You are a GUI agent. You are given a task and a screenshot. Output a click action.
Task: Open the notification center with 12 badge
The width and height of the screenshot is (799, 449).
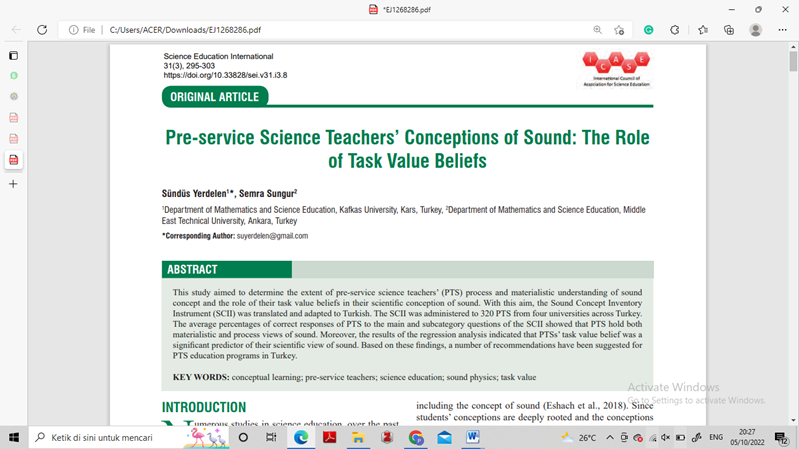782,437
